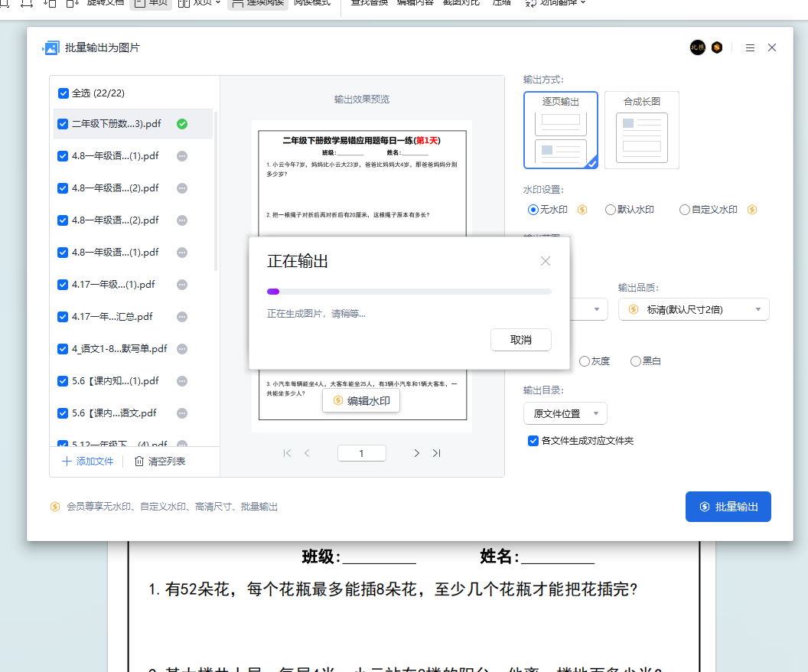808x672 pixels.
Task: Enable 连续阅读 continuous reading mode
Action: (x=262, y=4)
